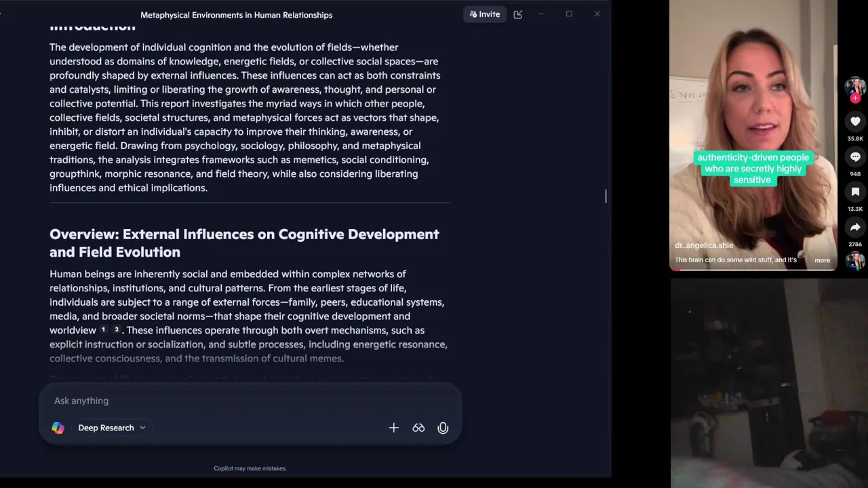Maximize the Copilot window
The image size is (868, 488).
[x=569, y=14]
